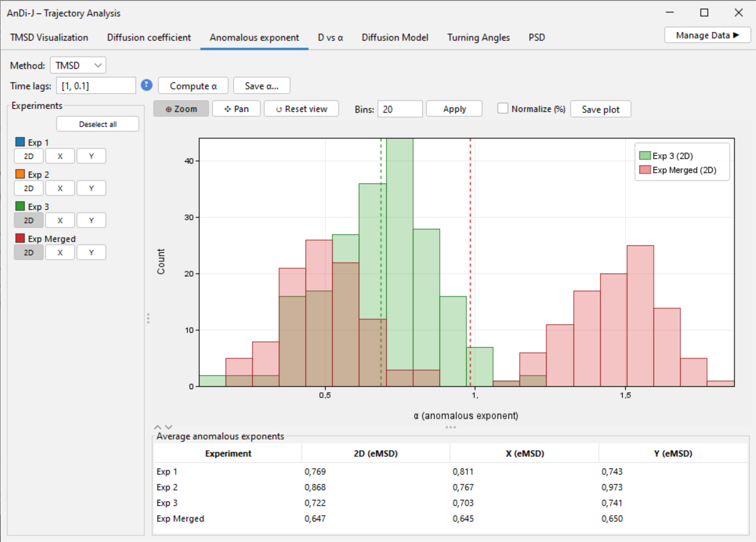Toggle Y axis for Exp 2
Image resolution: width=756 pixels, height=542 pixels.
(x=91, y=188)
